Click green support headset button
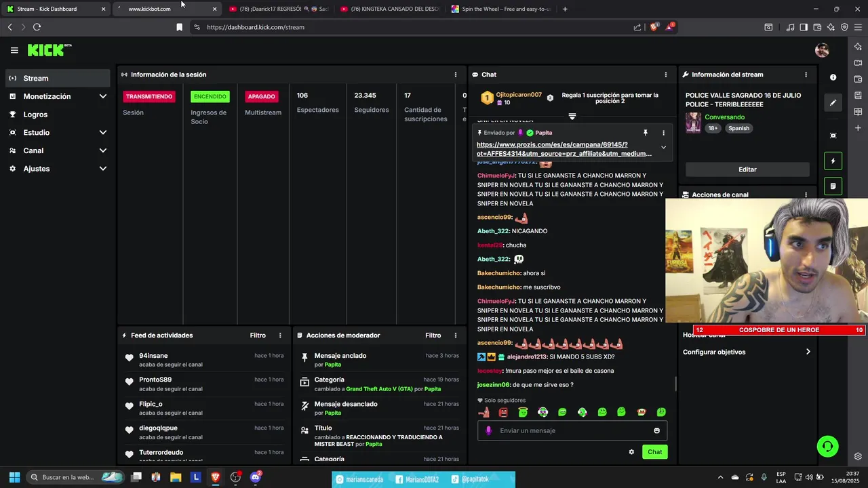Screen dimensions: 868x488 [827, 447]
